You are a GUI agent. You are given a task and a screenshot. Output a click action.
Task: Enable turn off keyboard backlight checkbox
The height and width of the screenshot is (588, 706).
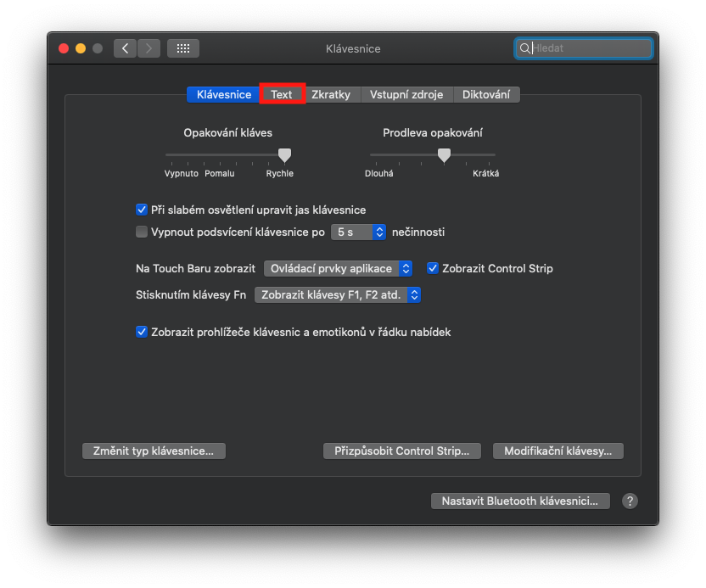(142, 232)
